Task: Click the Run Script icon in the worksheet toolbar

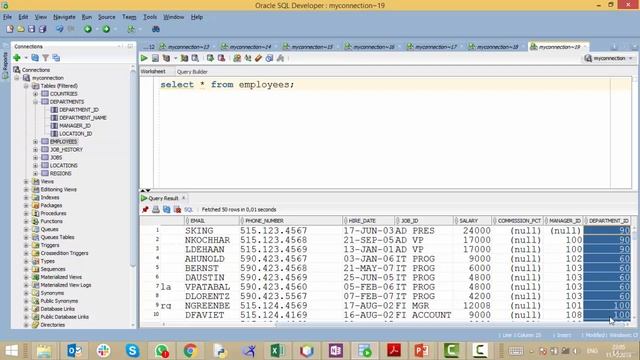Action: coord(155,58)
